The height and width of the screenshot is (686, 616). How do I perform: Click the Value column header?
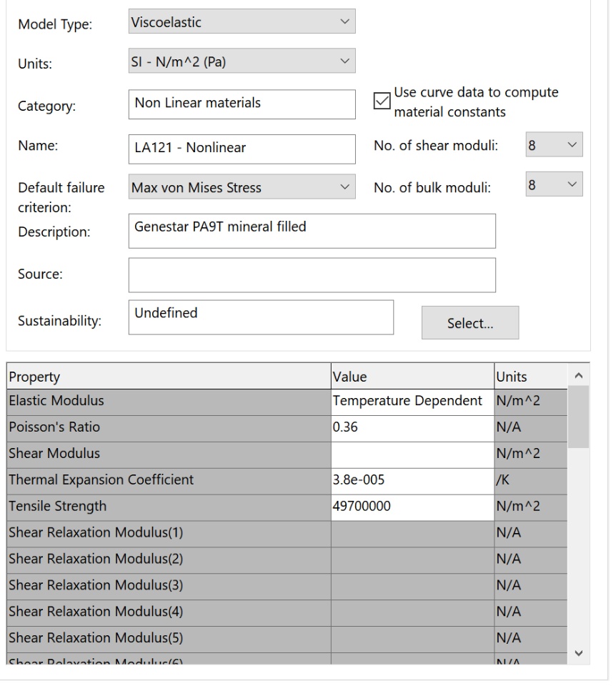point(412,377)
